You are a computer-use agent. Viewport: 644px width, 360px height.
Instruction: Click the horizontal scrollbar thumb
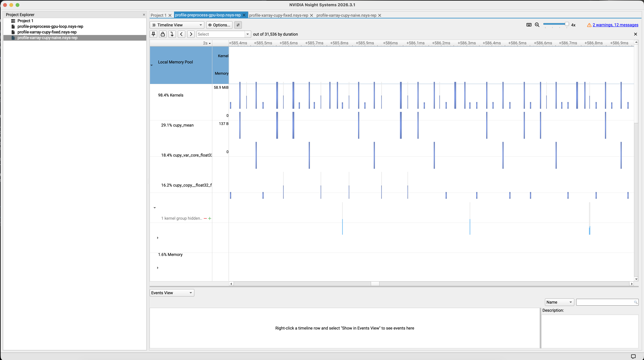pyautogui.click(x=375, y=284)
